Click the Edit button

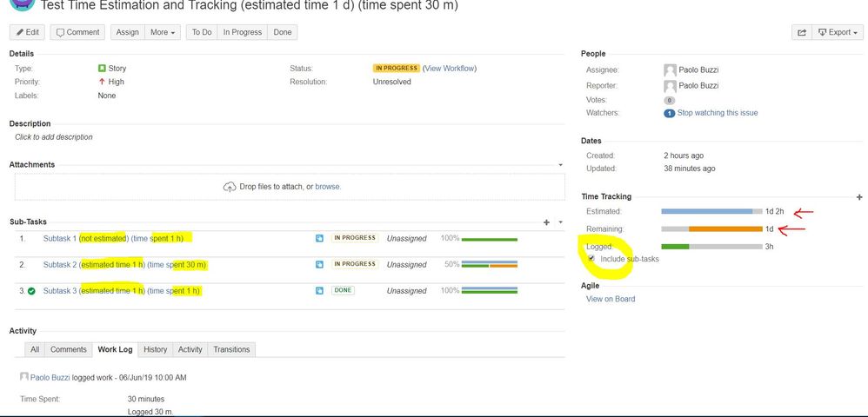click(x=27, y=32)
